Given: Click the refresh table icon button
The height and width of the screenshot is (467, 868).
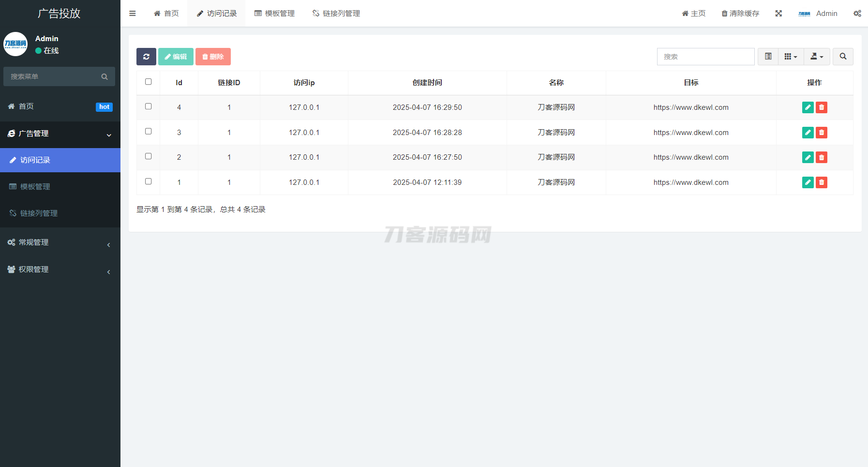Looking at the screenshot, I should [146, 57].
